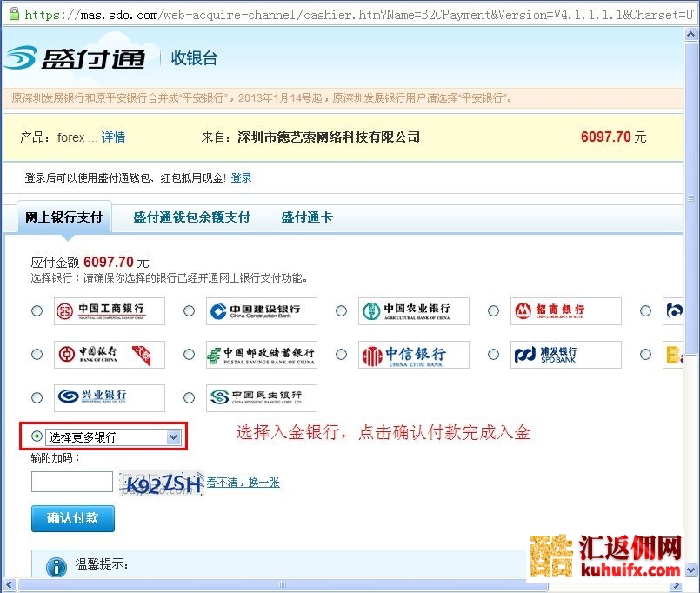Viewport: 700px width, 593px height.
Task: Click the China CITIC Bank logo
Action: [413, 355]
